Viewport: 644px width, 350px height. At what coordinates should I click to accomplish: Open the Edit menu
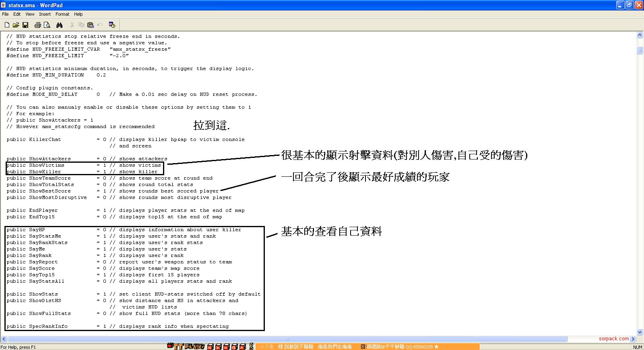pyautogui.click(x=17, y=14)
